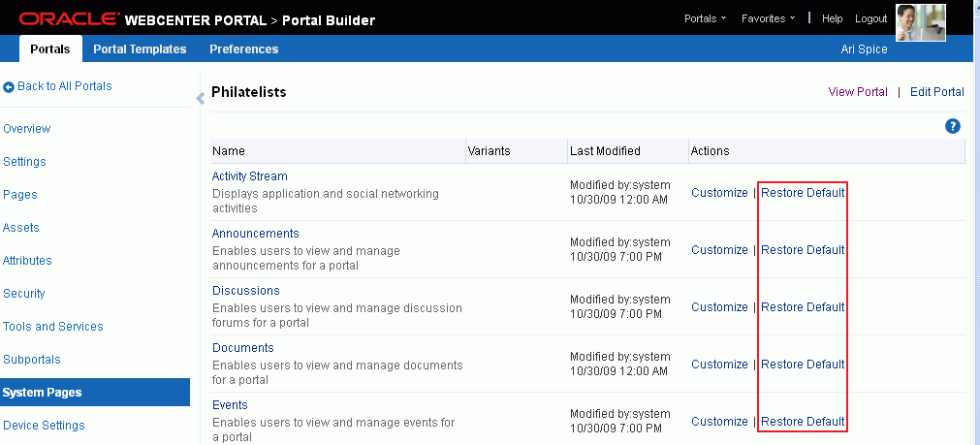980x445 pixels.
Task: Open Device Settings in the sidebar
Action: point(44,426)
